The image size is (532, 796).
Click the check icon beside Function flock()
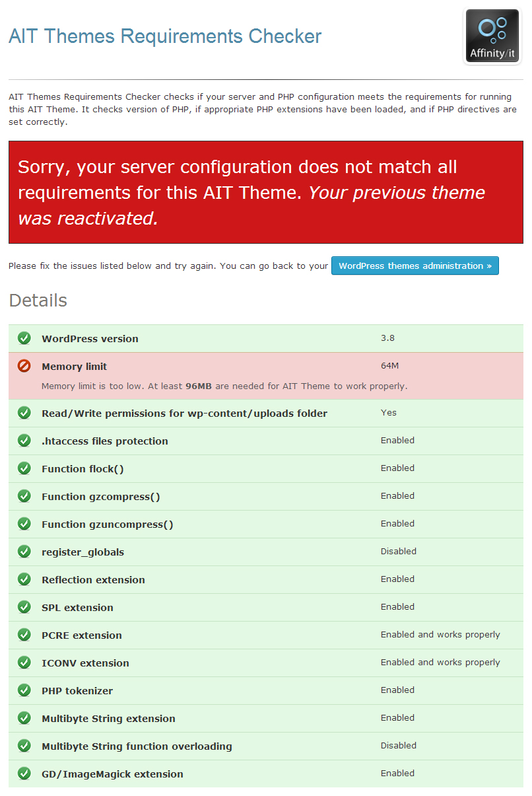tap(24, 468)
